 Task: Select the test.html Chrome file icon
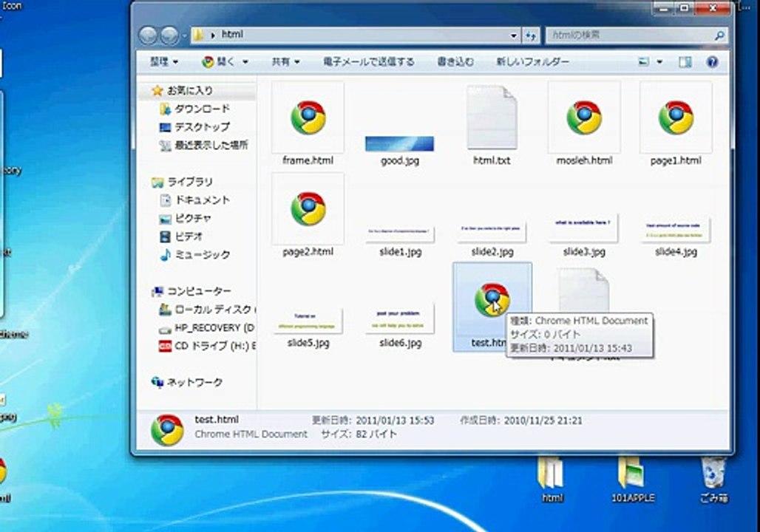[x=492, y=301]
